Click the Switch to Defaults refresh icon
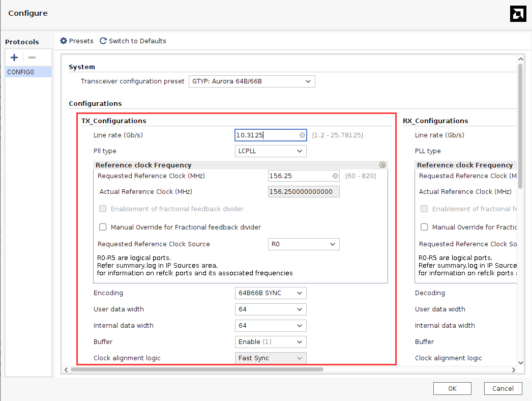Screen dimensions: 532x401 tap(103, 41)
